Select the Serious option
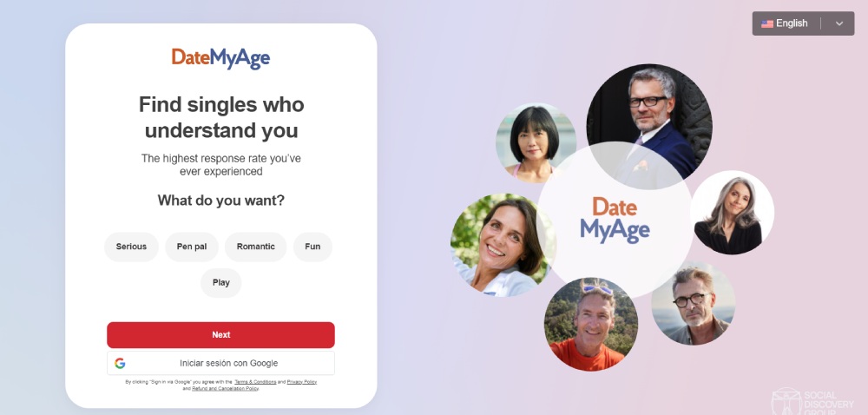868x415 pixels. (131, 247)
